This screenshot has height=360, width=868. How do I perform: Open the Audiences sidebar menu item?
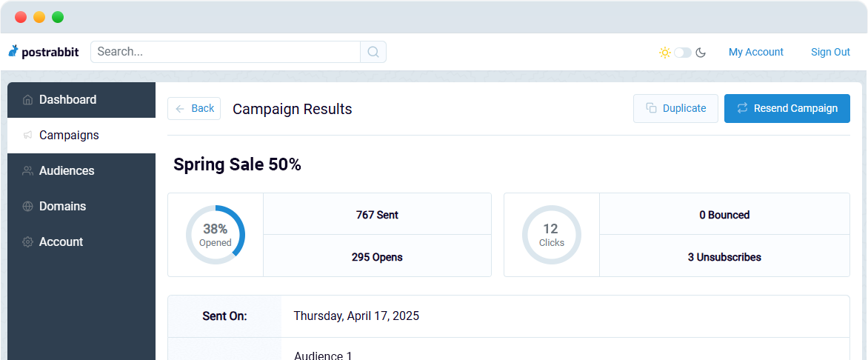coord(81,170)
